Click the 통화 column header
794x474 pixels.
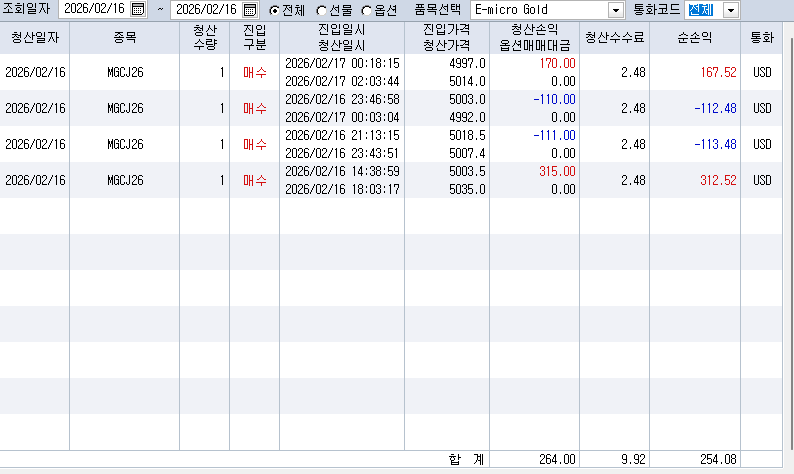(x=762, y=37)
